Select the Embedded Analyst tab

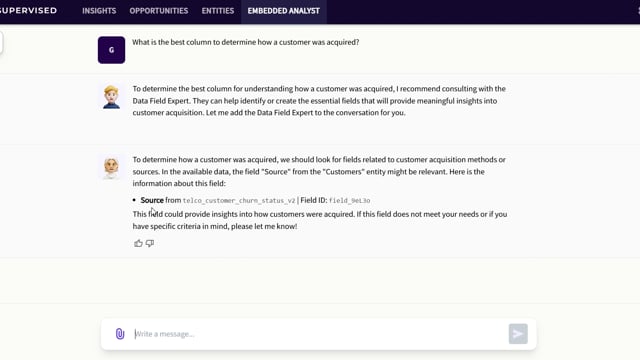click(x=284, y=11)
